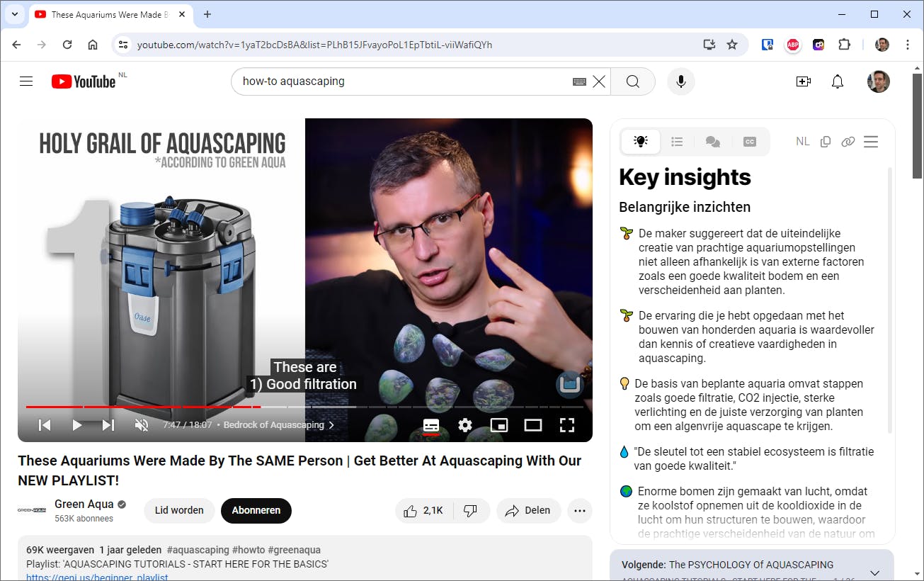Open the Create video menu

click(x=804, y=81)
